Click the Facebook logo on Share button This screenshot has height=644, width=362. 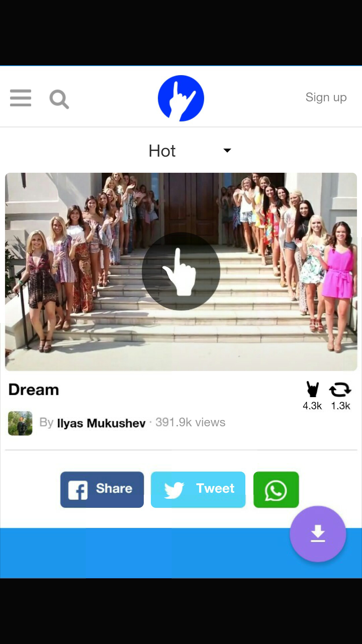click(x=78, y=490)
